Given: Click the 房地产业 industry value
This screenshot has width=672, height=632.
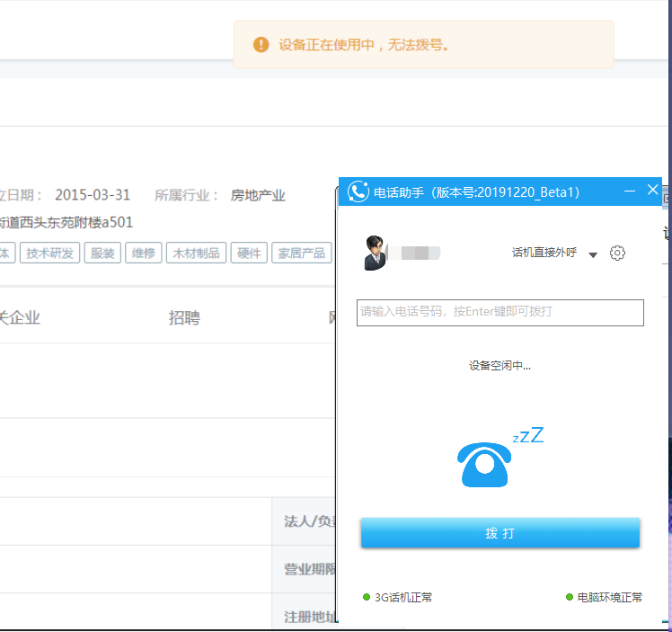Looking at the screenshot, I should [258, 195].
